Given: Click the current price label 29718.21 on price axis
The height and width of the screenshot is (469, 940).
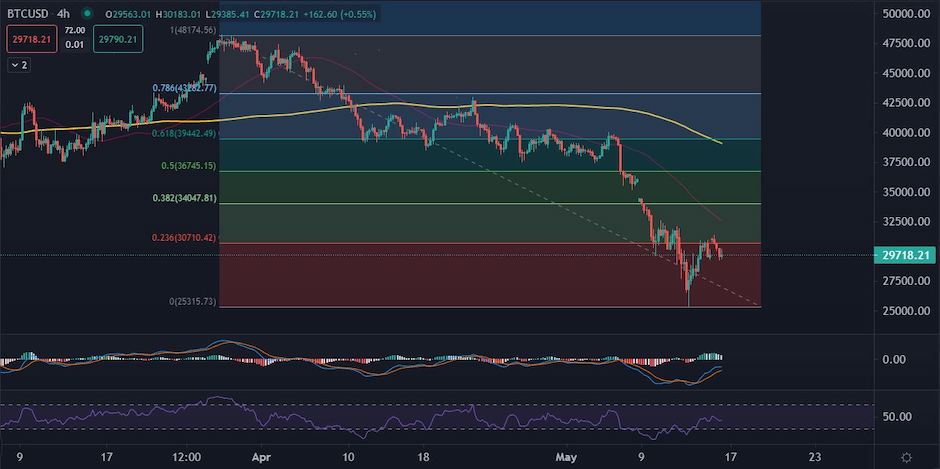Looking at the screenshot, I should [x=905, y=255].
